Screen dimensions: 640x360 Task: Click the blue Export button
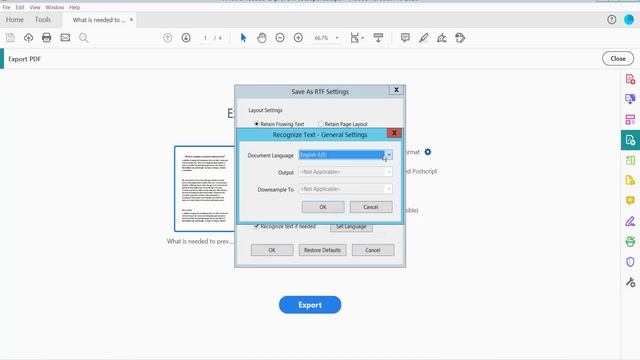[x=310, y=305]
